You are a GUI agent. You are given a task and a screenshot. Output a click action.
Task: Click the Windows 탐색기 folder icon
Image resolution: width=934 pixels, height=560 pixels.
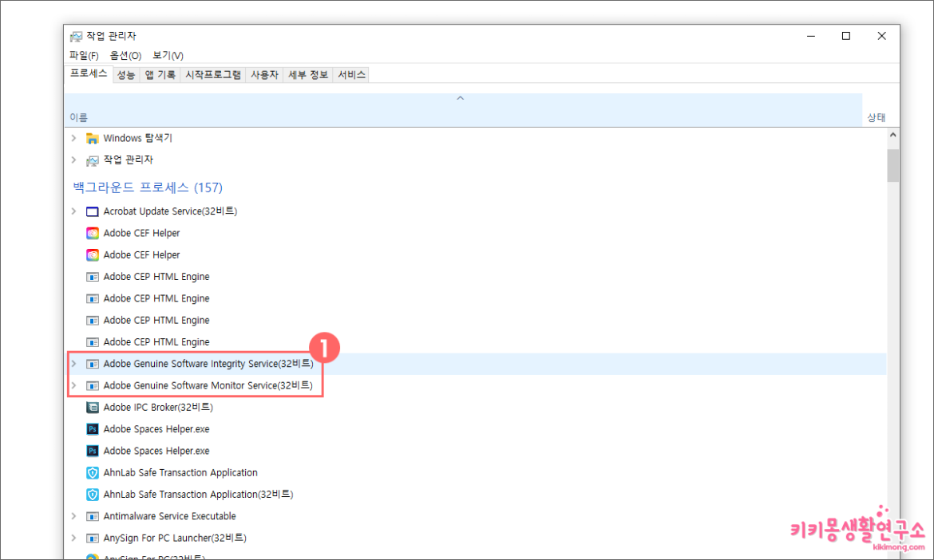tap(93, 138)
